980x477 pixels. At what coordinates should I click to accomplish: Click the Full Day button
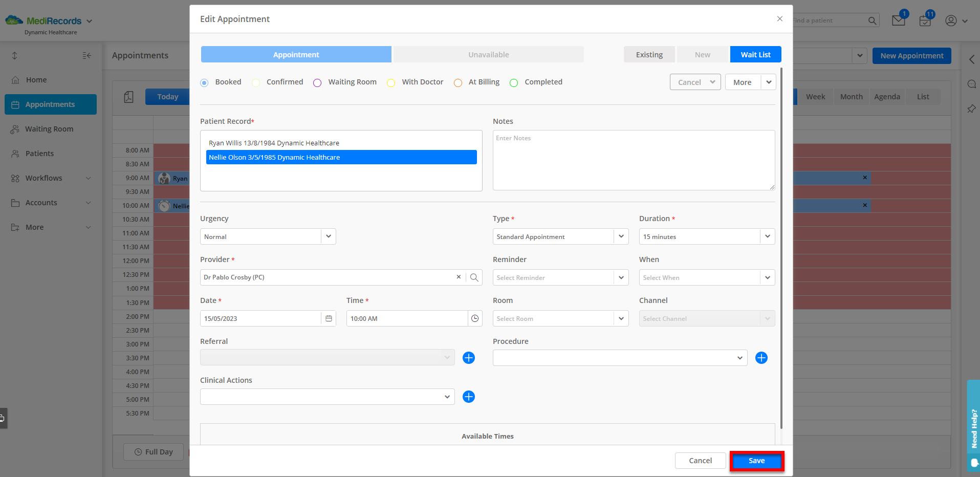tap(154, 452)
